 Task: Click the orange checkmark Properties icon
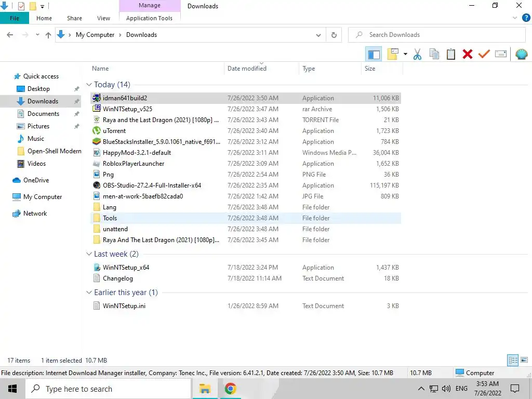[484, 54]
